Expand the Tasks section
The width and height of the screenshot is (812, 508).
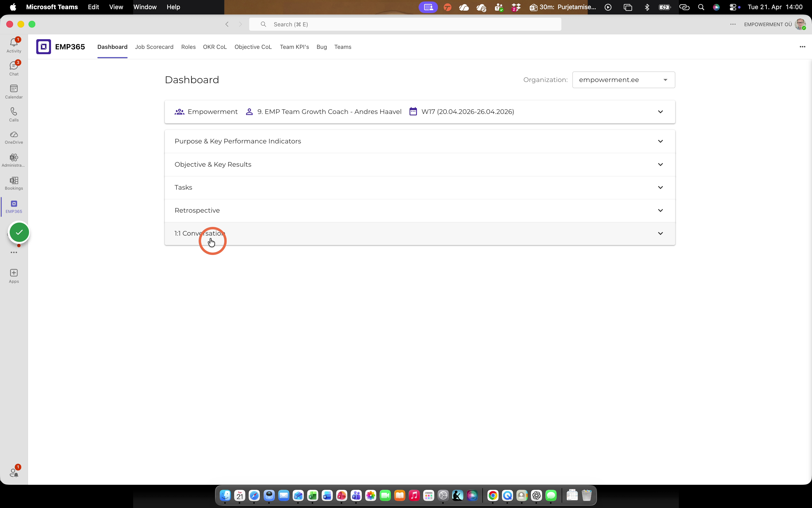tap(420, 187)
